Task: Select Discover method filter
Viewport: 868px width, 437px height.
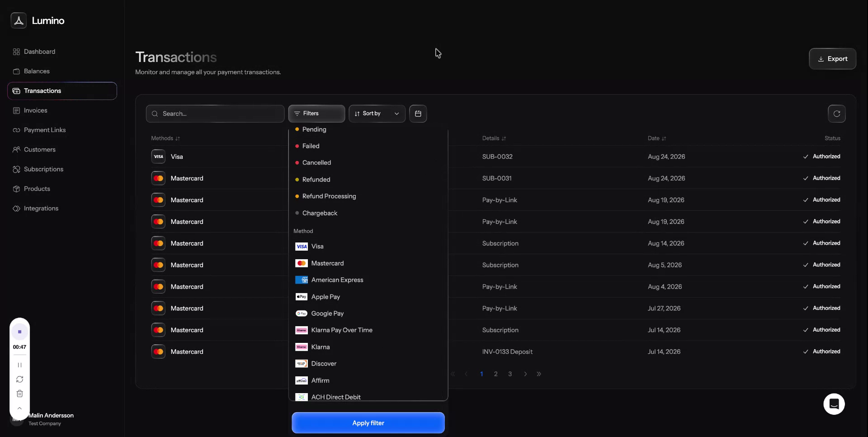Action: coord(368,364)
